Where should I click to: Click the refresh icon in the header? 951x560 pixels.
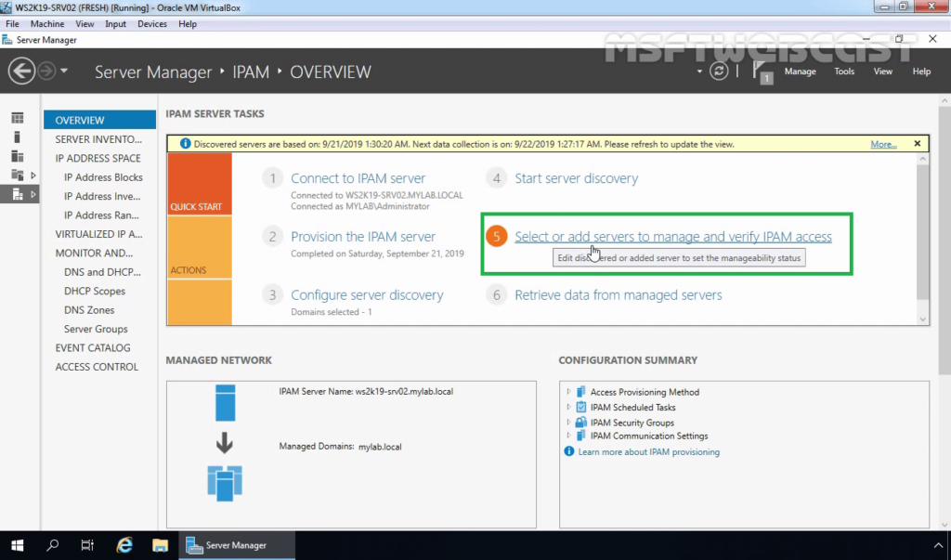point(719,71)
